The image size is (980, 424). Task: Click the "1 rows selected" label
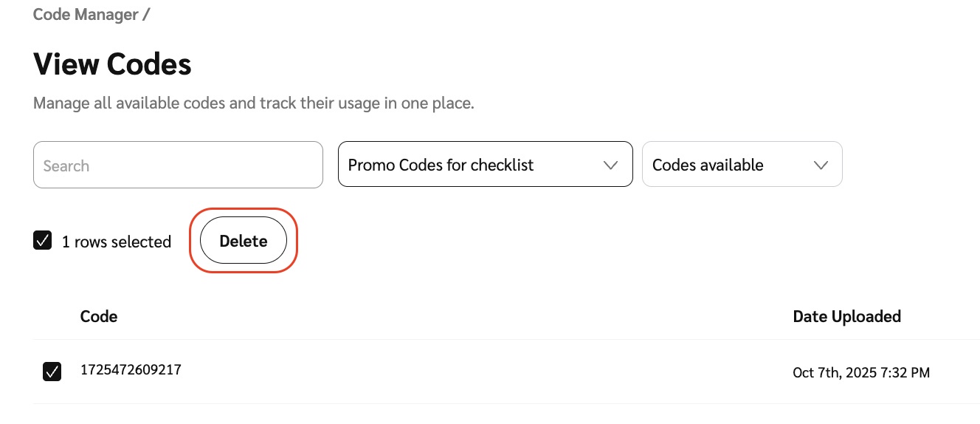117,242
